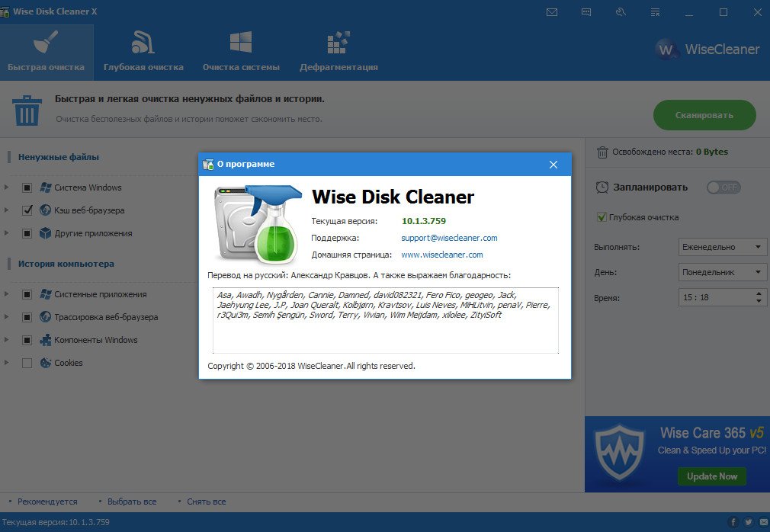Image resolution: width=770 pixels, height=532 pixels.
Task: Open the feedback chat icon in title bar
Action: [586, 12]
